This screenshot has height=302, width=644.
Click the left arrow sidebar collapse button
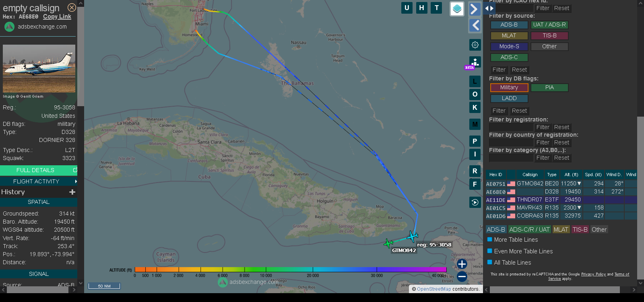pos(475,25)
